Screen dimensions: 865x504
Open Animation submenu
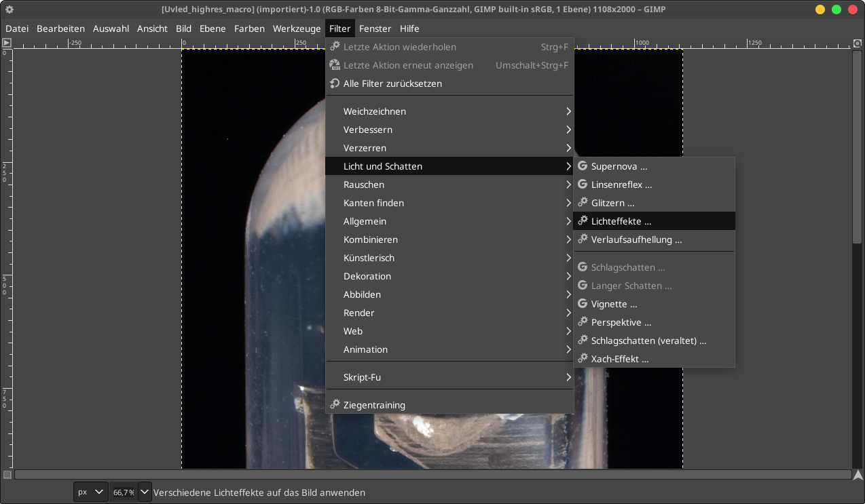449,349
